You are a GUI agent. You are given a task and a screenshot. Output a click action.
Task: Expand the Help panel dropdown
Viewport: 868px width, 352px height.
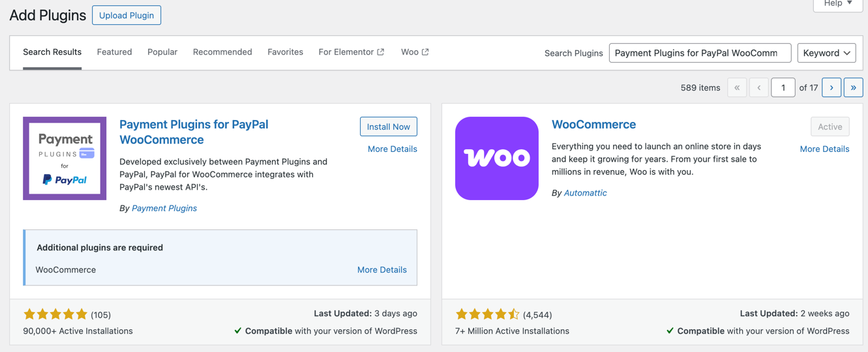tap(838, 4)
